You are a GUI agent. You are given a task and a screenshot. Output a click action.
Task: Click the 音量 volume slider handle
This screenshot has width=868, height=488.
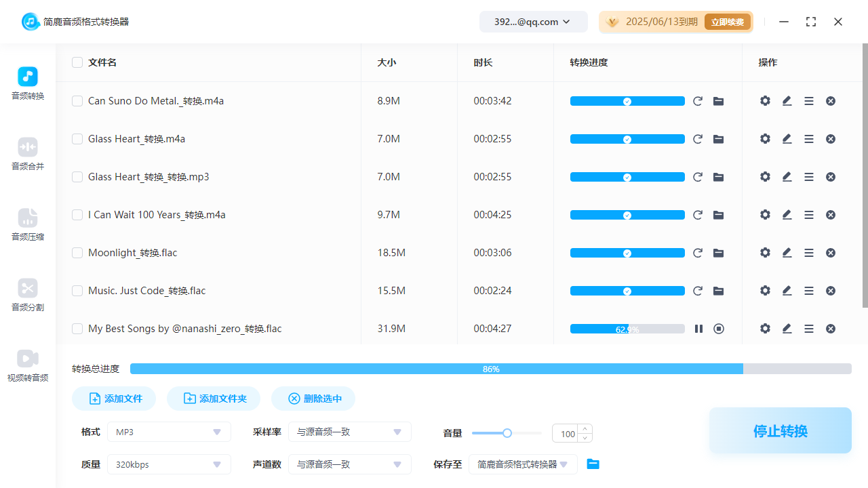[x=507, y=433]
